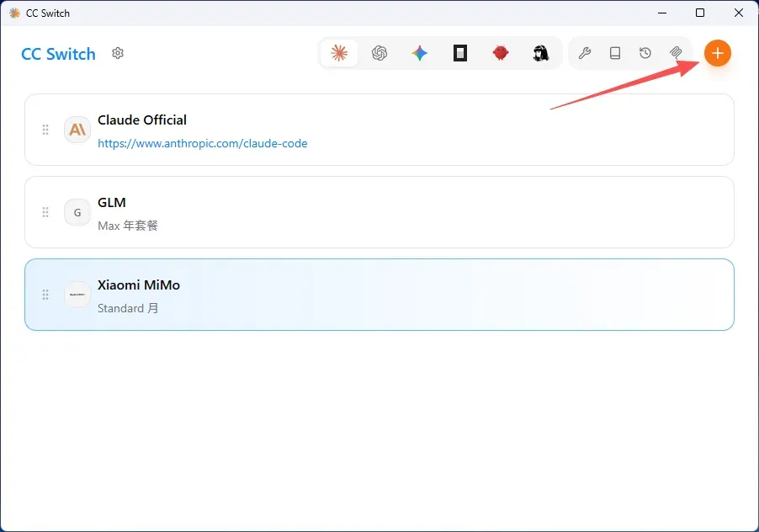Click the paperclip icon in toolbar
759x532 pixels.
(x=676, y=53)
